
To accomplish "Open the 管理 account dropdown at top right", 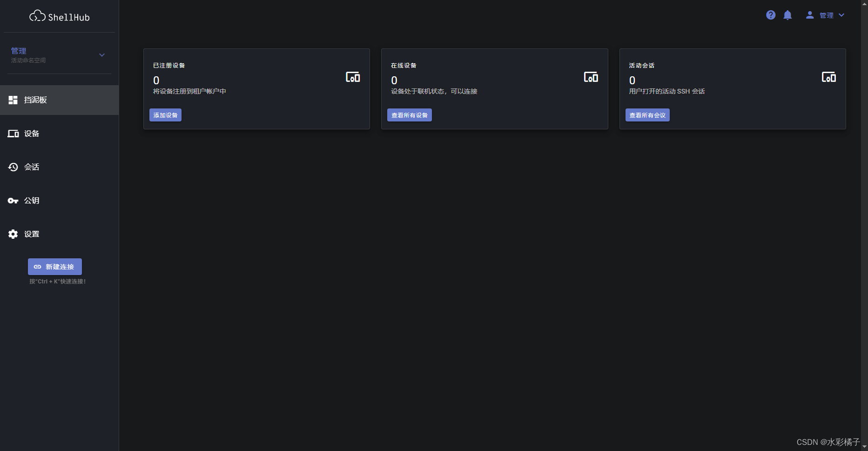I will coord(832,14).
